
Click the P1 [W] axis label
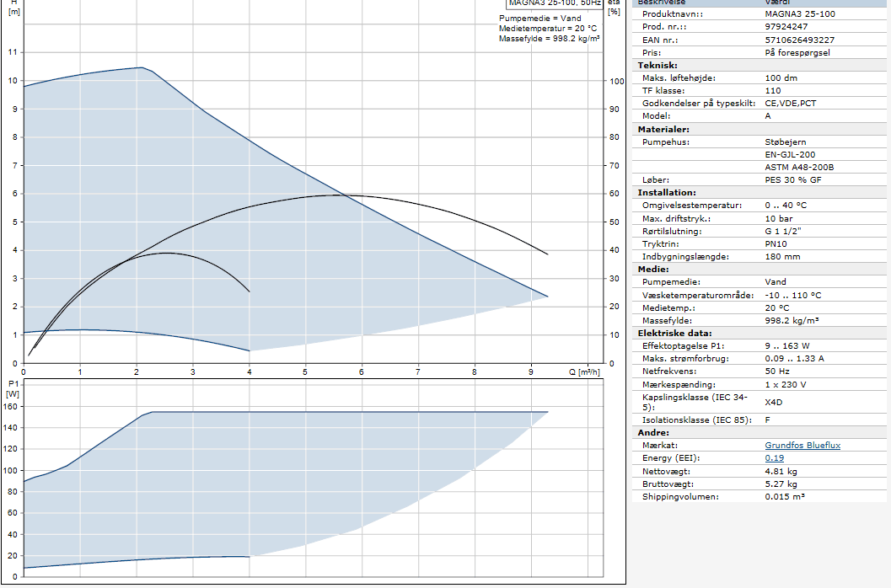[13, 388]
